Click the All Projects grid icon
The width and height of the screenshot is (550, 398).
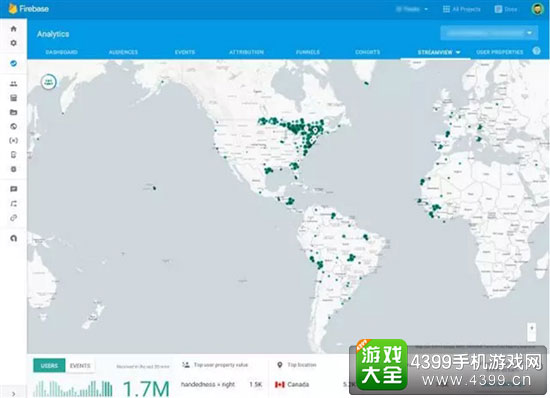[446, 9]
